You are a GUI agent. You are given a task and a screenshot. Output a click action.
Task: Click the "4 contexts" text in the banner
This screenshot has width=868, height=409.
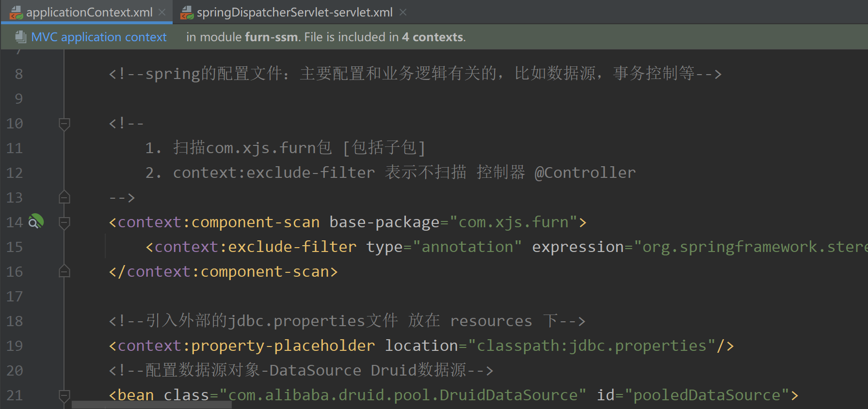(433, 37)
